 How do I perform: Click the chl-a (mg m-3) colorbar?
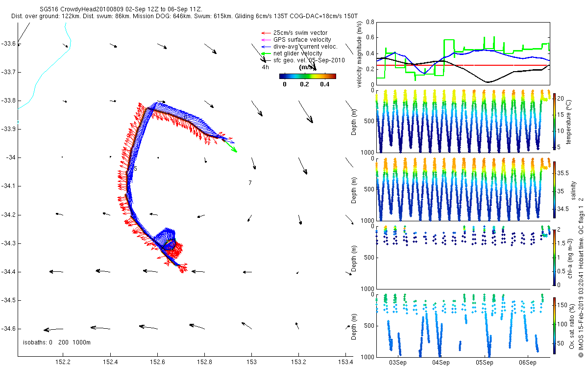[x=554, y=258]
